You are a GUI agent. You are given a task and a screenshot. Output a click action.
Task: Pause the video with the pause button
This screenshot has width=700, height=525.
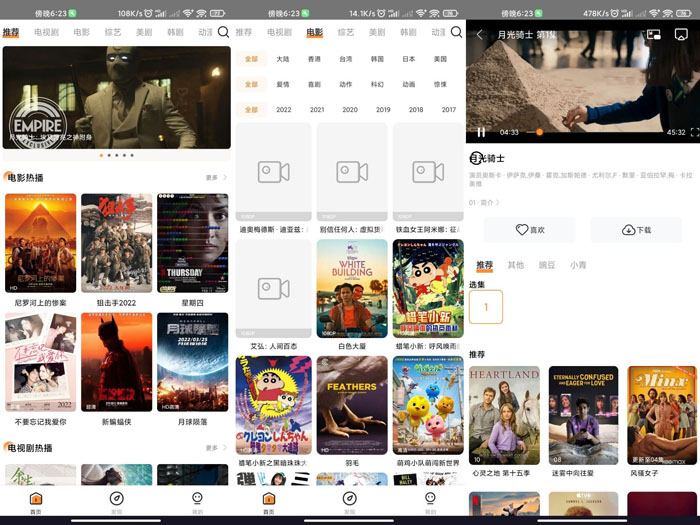(x=481, y=132)
